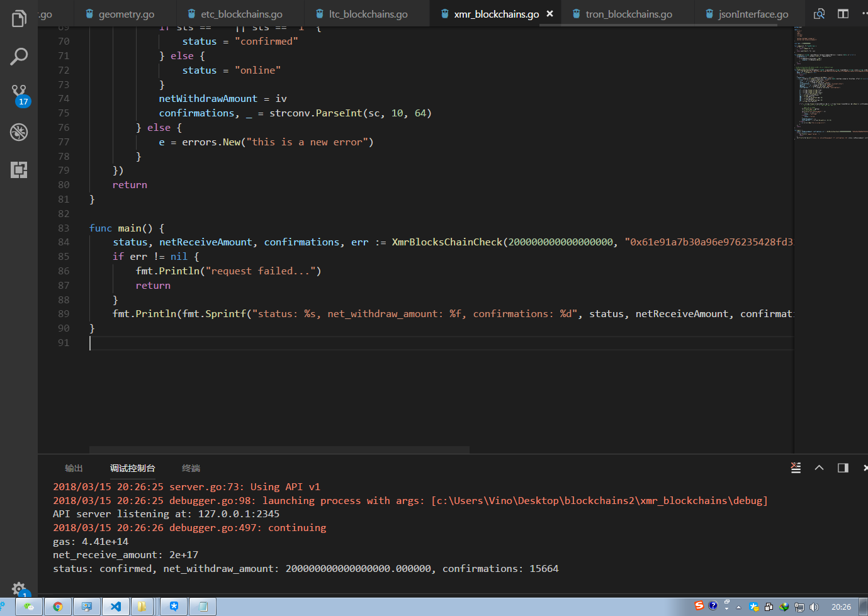Click the Internet Download Manager tray icon
The height and width of the screenshot is (616, 868).
tap(784, 607)
